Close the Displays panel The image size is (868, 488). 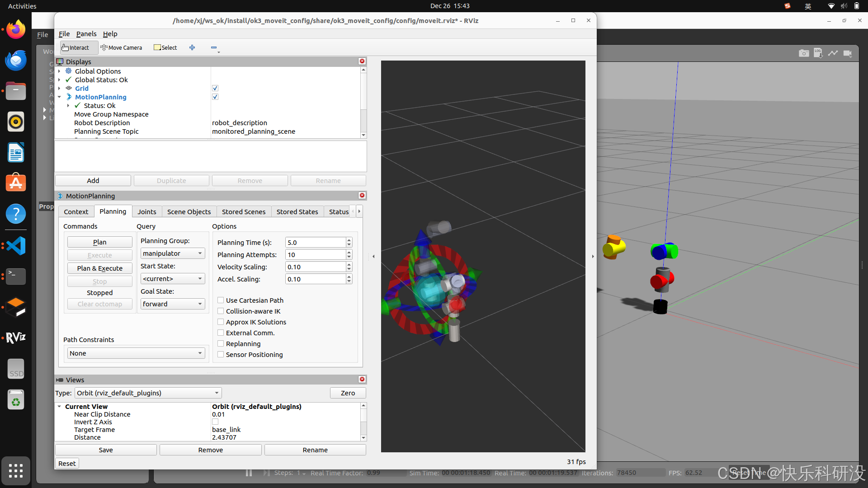(x=362, y=61)
